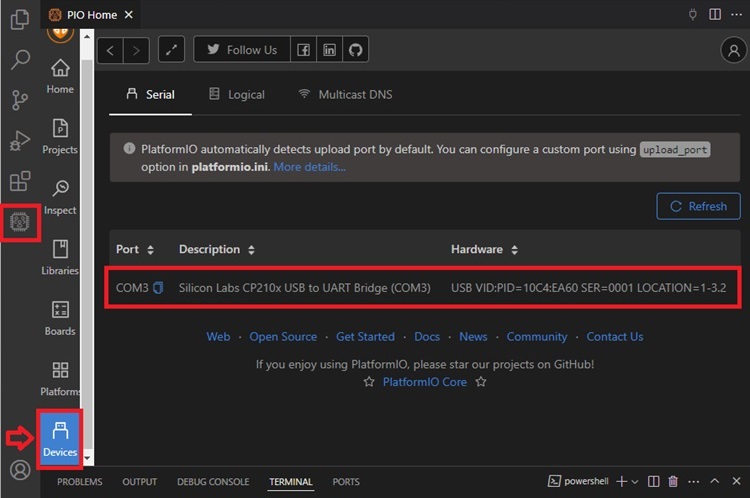This screenshot has width=750, height=498.
Task: Navigate forward with right arrow button
Action: pyautogui.click(x=136, y=50)
